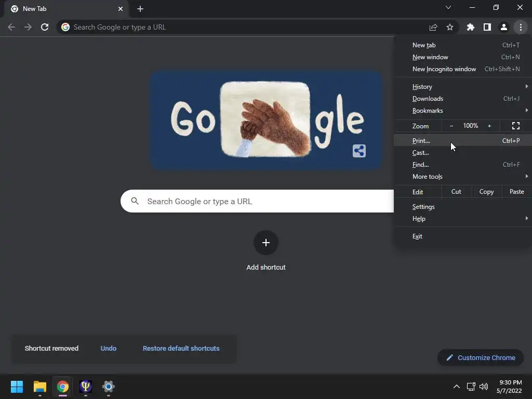The height and width of the screenshot is (399, 532).
Task: Select New tab menu item
Action: tap(463, 45)
